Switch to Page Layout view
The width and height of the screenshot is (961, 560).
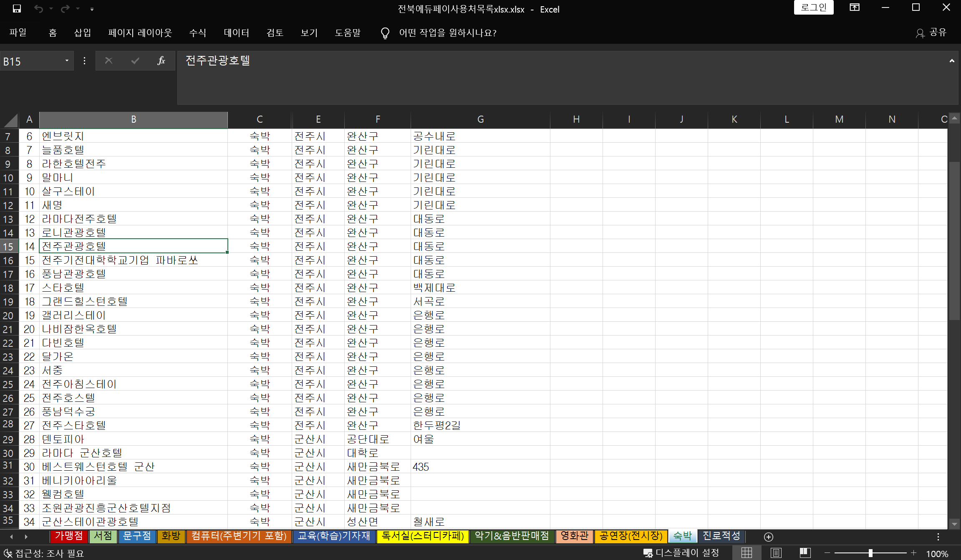tap(776, 553)
